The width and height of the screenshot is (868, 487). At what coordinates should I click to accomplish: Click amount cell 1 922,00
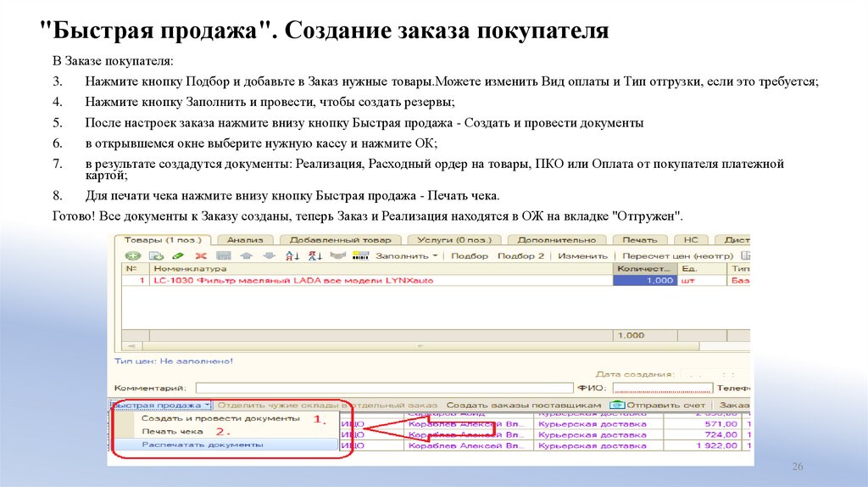pyautogui.click(x=704, y=445)
